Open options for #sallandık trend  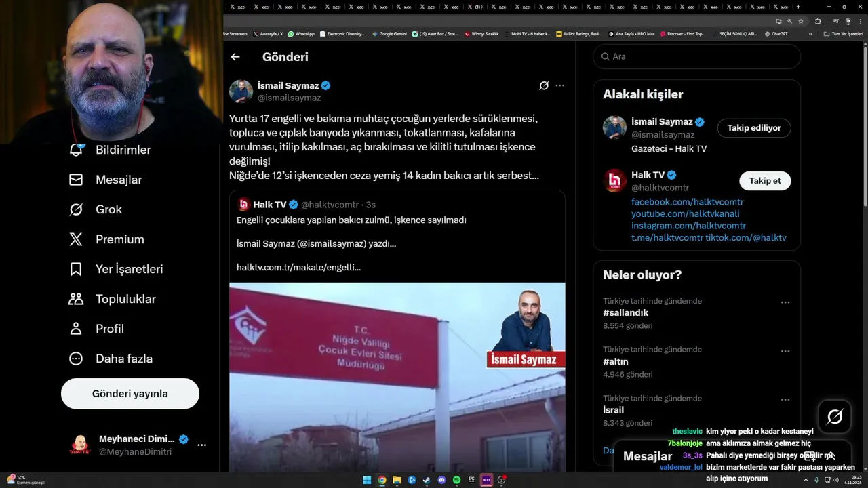click(x=785, y=302)
